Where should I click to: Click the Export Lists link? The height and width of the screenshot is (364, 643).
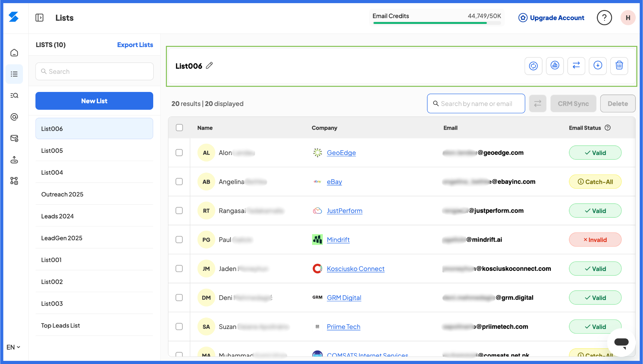click(135, 45)
